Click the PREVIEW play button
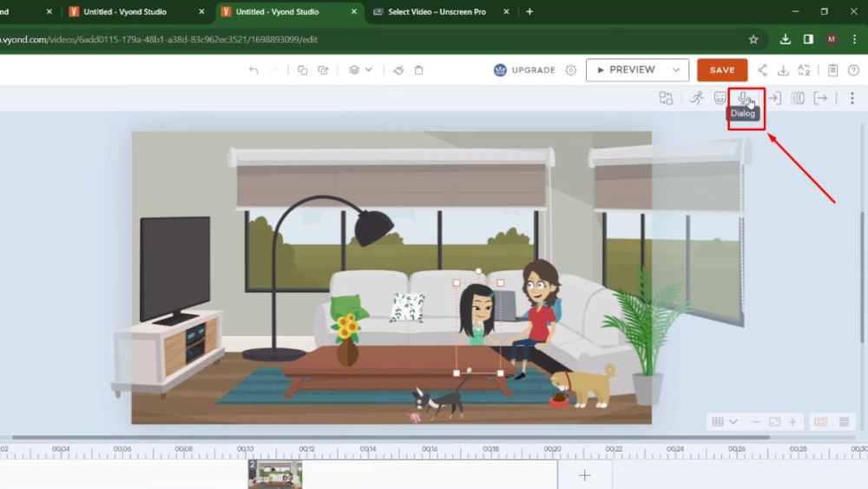Viewport: 868px width, 489px height. pyautogui.click(x=626, y=69)
